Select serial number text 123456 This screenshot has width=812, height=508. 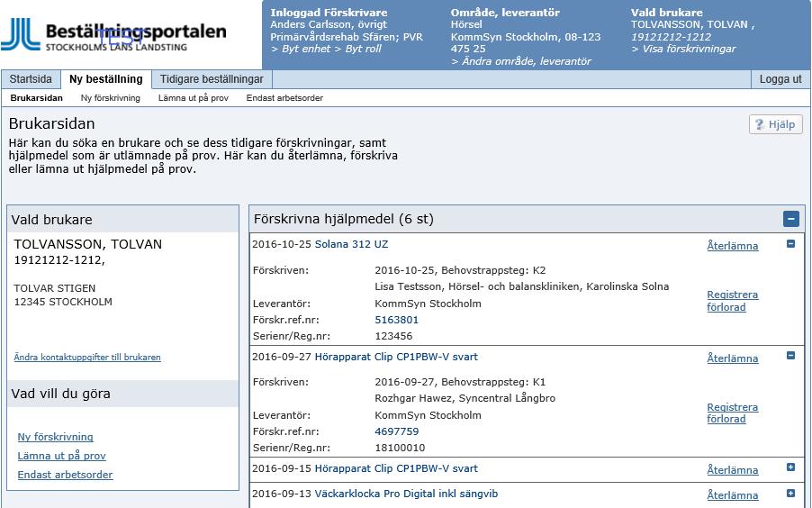click(x=393, y=336)
